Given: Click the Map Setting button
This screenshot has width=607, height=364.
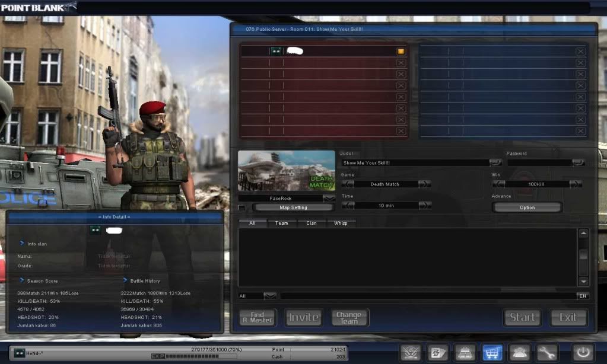Looking at the screenshot, I should [294, 207].
